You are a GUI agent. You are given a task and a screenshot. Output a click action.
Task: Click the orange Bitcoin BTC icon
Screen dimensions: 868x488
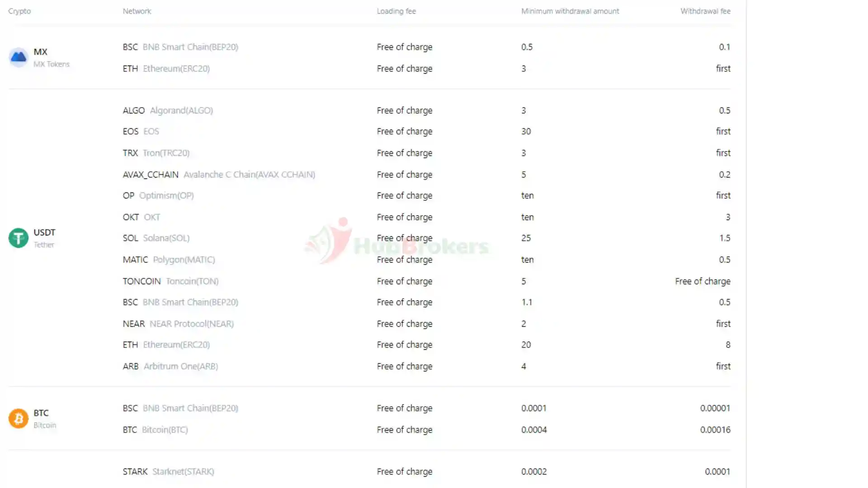19,418
